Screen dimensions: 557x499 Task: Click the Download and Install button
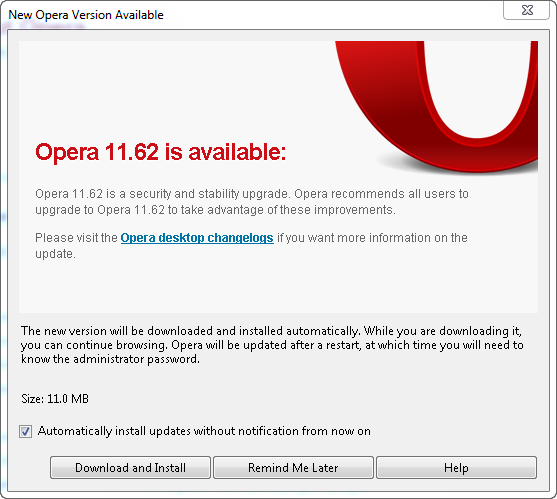[x=130, y=467]
